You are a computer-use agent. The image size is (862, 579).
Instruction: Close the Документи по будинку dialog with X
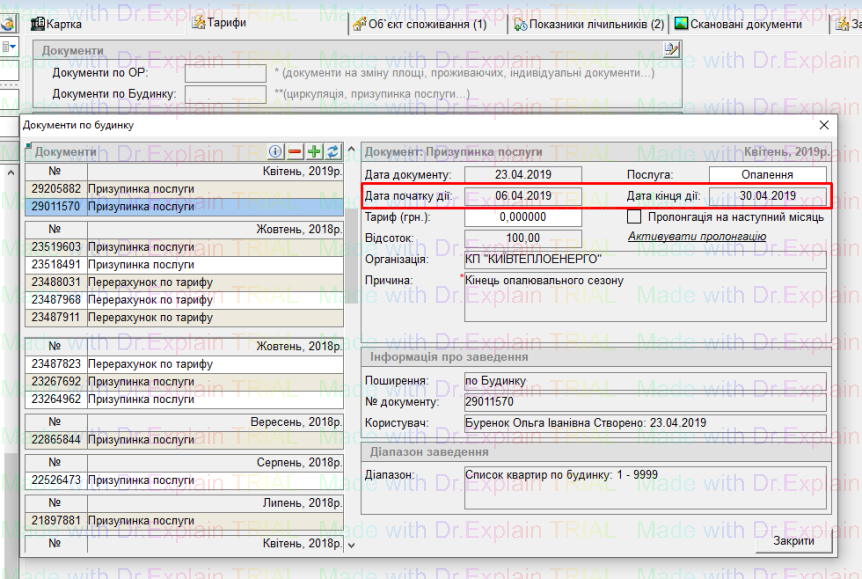824,125
